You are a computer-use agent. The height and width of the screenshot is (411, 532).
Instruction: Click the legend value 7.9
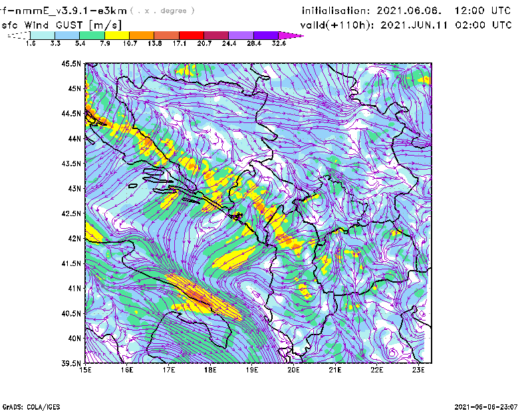[105, 43]
